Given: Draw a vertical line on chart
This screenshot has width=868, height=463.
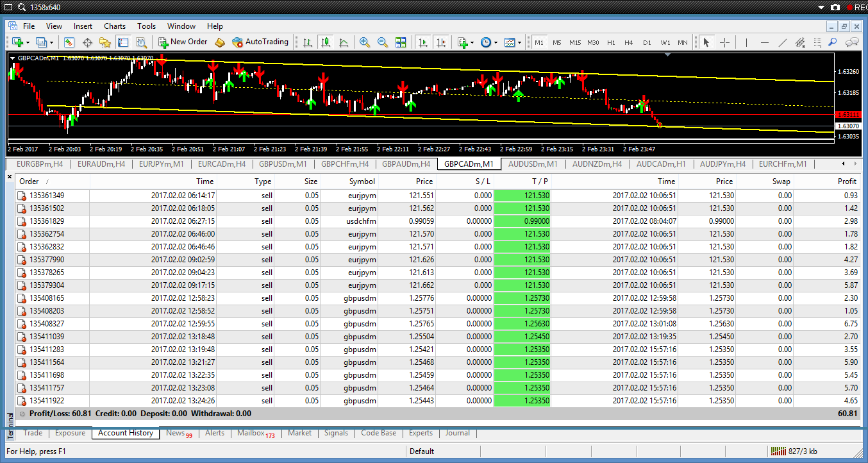Looking at the screenshot, I should [x=746, y=42].
